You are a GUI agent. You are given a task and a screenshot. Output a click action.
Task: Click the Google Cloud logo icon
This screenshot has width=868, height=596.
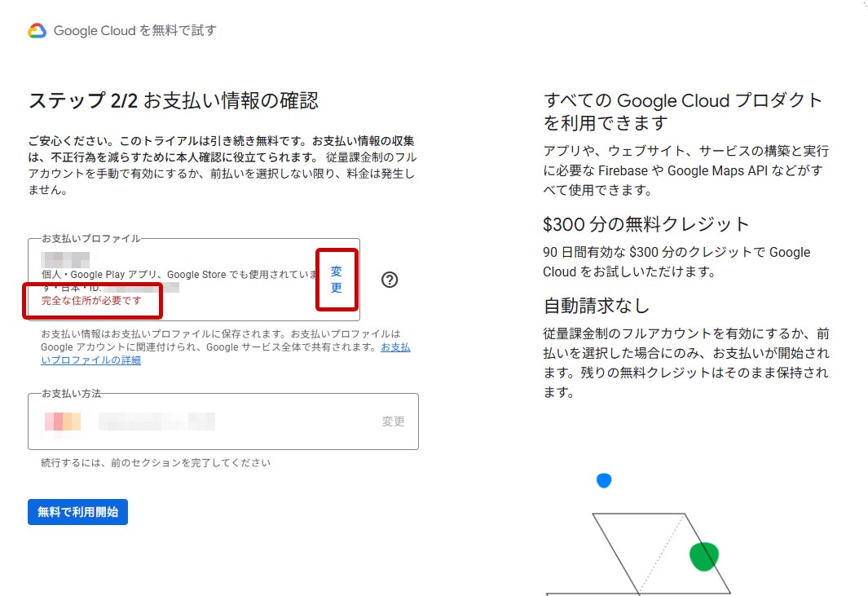[37, 30]
